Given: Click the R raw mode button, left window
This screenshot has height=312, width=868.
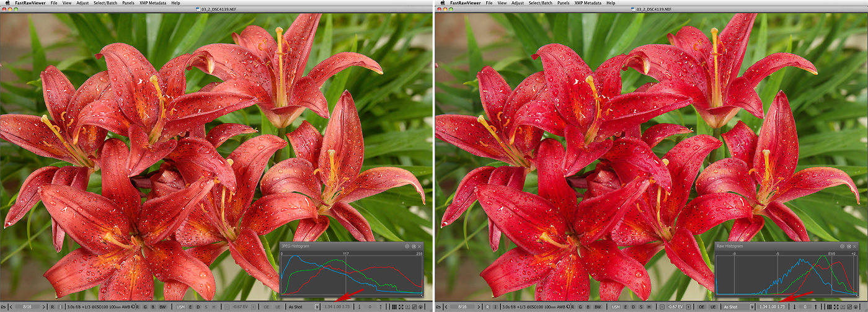Looking at the screenshot, I should coord(52,307).
